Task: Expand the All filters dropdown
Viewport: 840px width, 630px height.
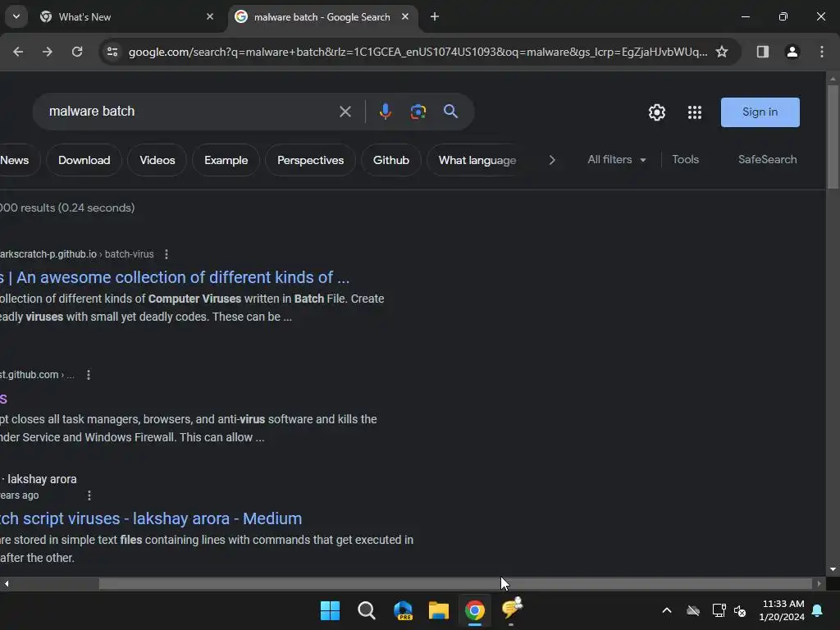Action: pos(617,160)
